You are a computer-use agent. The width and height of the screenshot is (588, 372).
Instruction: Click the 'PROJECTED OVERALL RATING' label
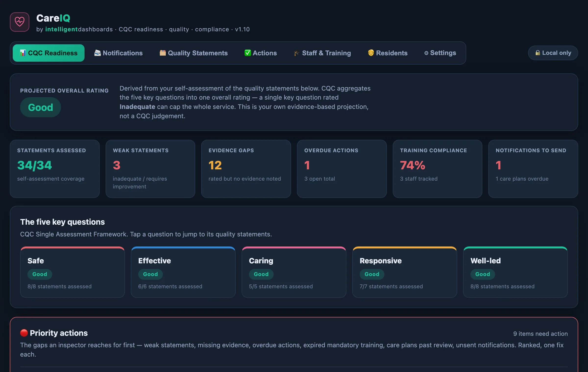64,91
